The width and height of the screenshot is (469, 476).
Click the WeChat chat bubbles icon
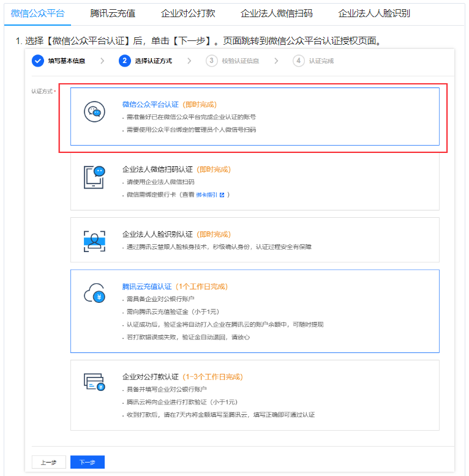click(94, 112)
